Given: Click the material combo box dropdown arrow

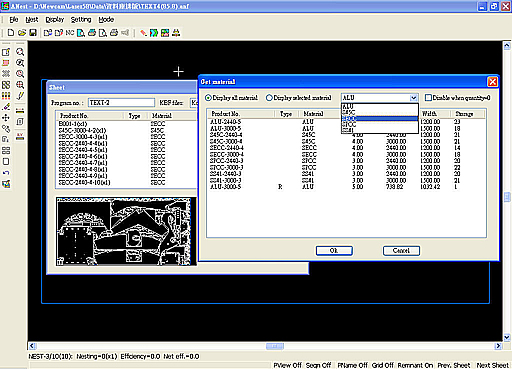Looking at the screenshot, I should (413, 98).
